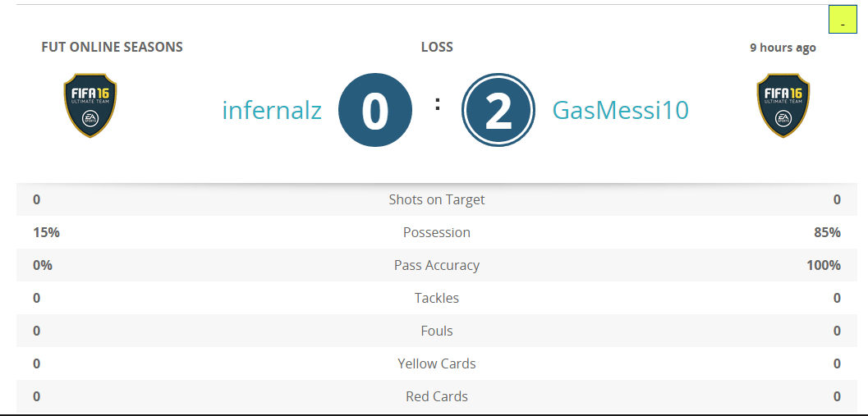Click the 100% pass accuracy value
868x416 pixels.
pyautogui.click(x=824, y=265)
